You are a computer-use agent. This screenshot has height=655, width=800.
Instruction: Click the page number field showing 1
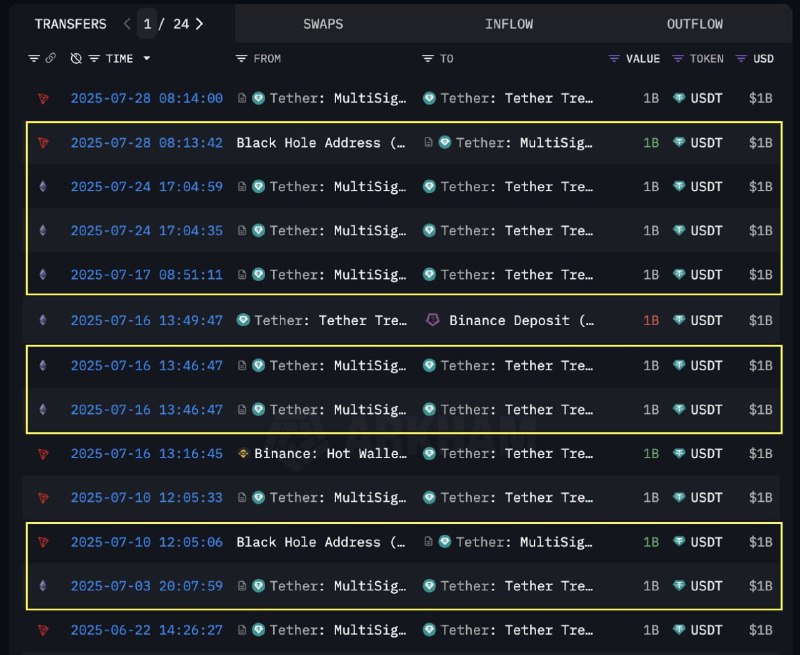147,24
